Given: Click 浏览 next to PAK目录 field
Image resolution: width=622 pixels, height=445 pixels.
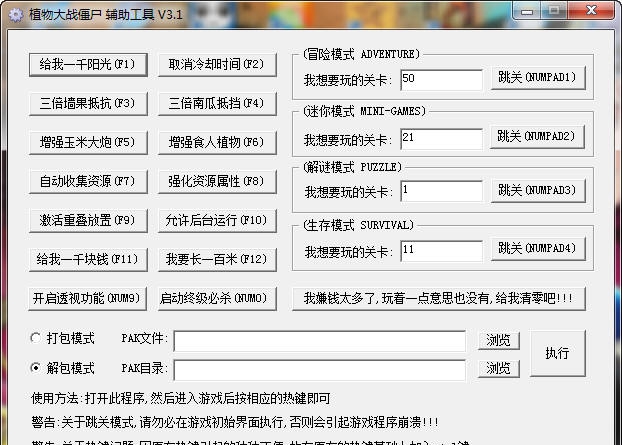Looking at the screenshot, I should [499, 368].
